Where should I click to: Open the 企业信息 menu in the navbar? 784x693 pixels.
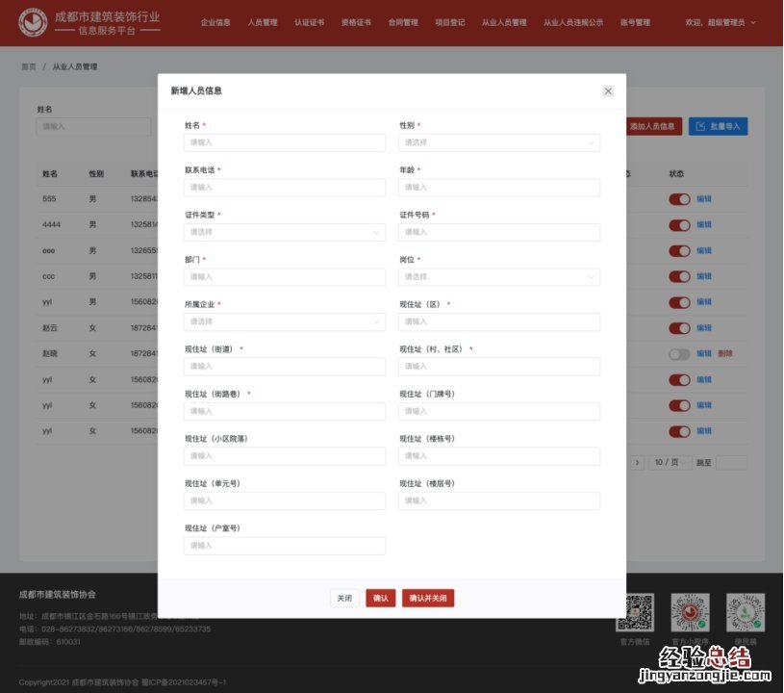215,22
